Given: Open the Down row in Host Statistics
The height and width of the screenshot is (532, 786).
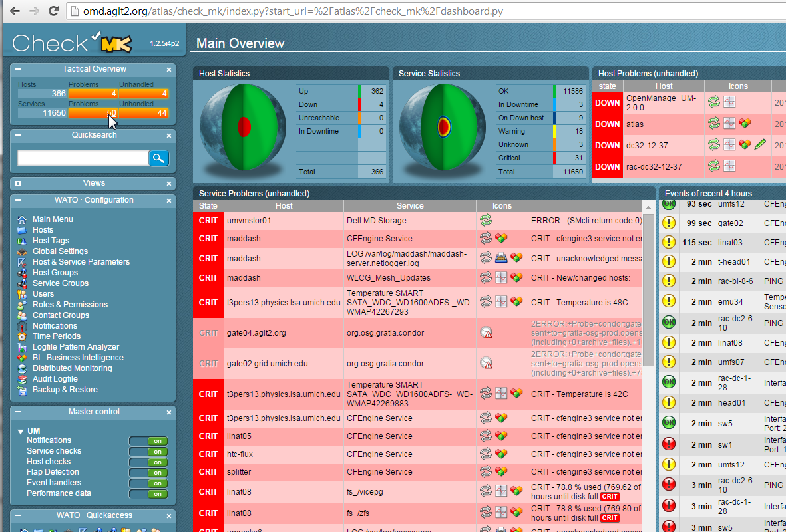Looking at the screenshot, I should 341,104.
